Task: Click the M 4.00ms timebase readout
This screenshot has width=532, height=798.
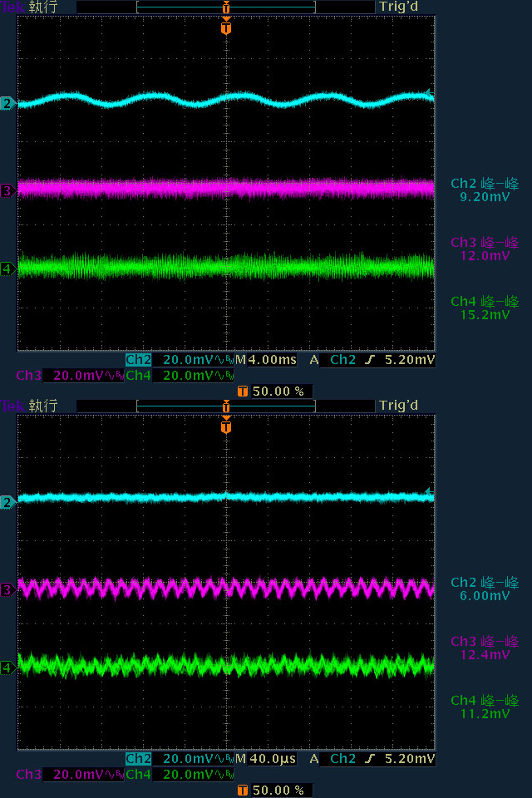Action: tap(266, 360)
